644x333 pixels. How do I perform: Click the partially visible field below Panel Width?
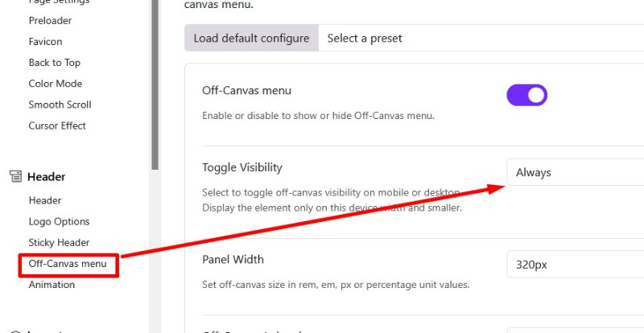575,328
